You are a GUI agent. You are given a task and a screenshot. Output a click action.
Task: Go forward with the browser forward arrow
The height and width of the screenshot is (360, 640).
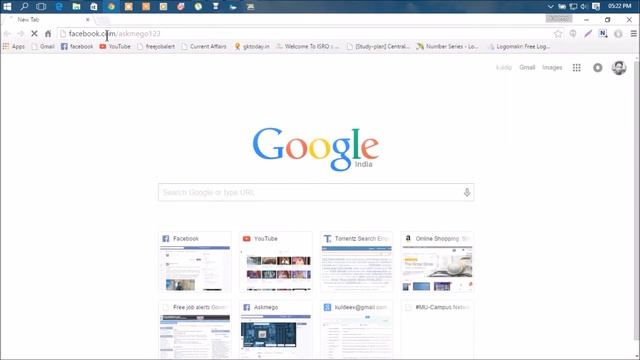(20, 33)
